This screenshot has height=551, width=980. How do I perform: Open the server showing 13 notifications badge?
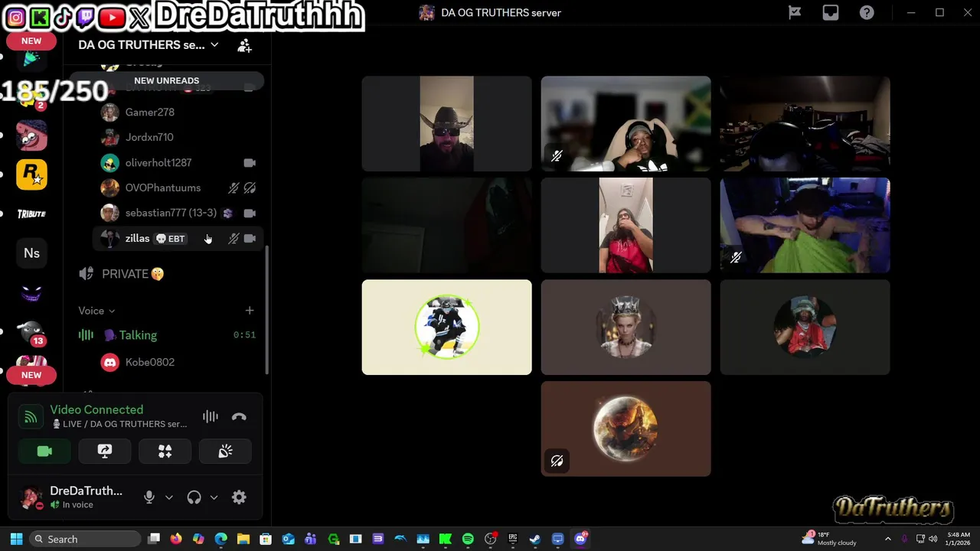tap(31, 332)
